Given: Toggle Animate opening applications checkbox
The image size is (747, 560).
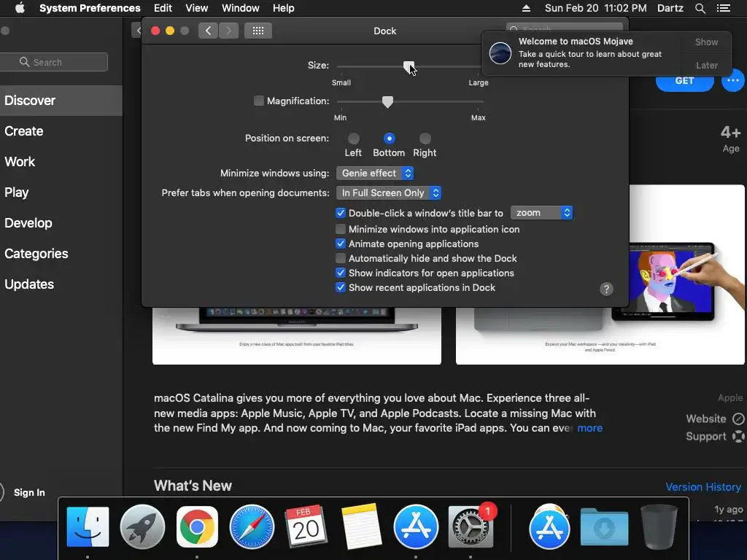Looking at the screenshot, I should (x=340, y=244).
